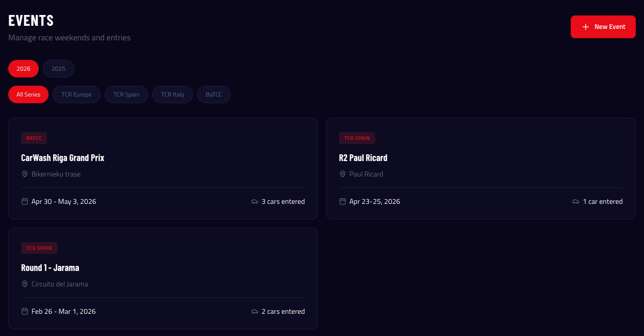Switch to the 2025 season filter
This screenshot has width=644, height=336.
(58, 69)
